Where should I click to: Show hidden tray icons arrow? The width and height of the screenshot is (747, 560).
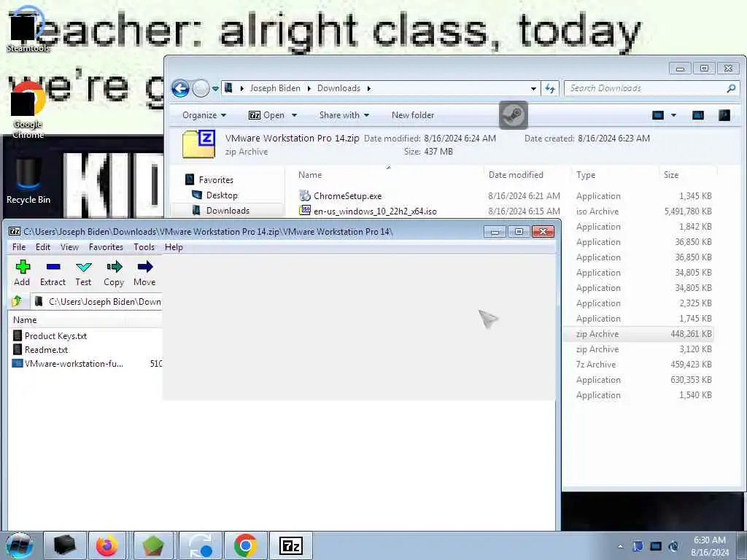tap(620, 546)
